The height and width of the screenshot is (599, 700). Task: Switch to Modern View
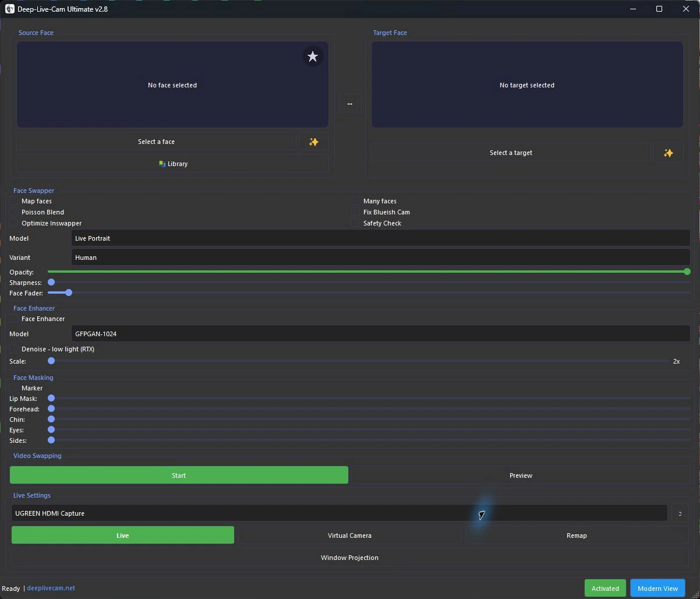(657, 589)
